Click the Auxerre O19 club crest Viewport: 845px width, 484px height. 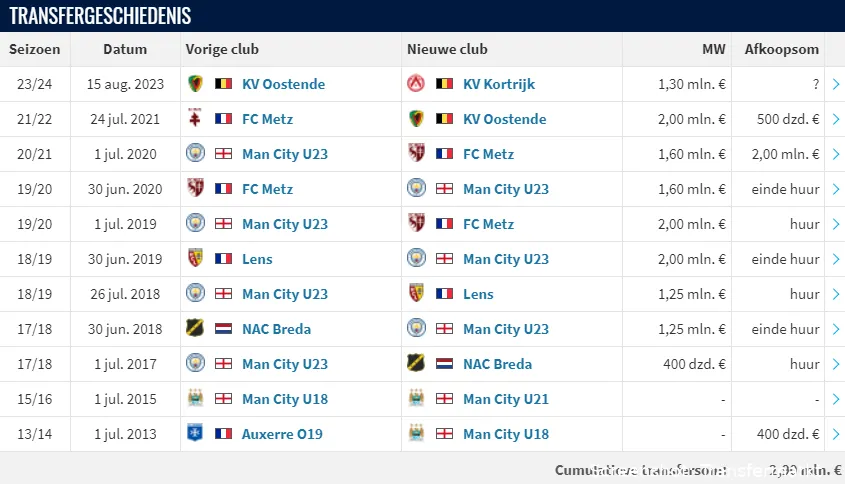[x=195, y=434]
